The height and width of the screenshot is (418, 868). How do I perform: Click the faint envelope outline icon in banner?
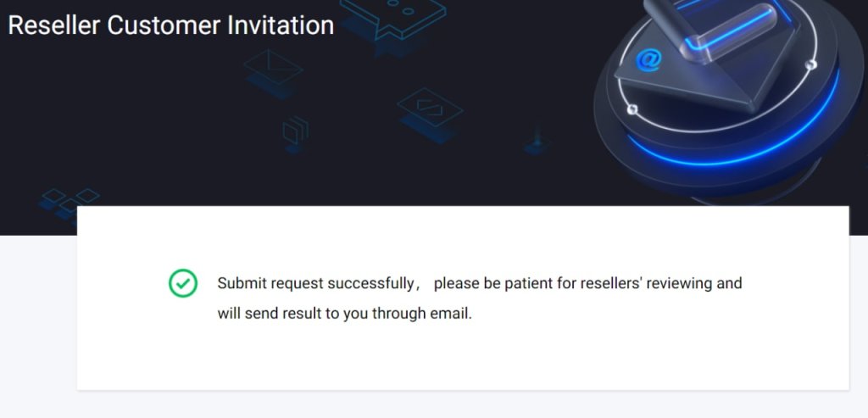[273, 64]
